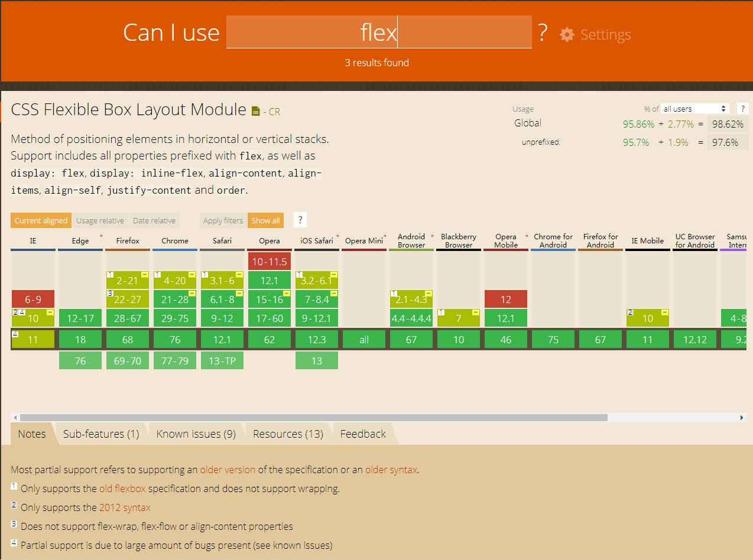Select iOS Safari 12.3 cell
The width and height of the screenshot is (753, 560).
click(x=317, y=340)
